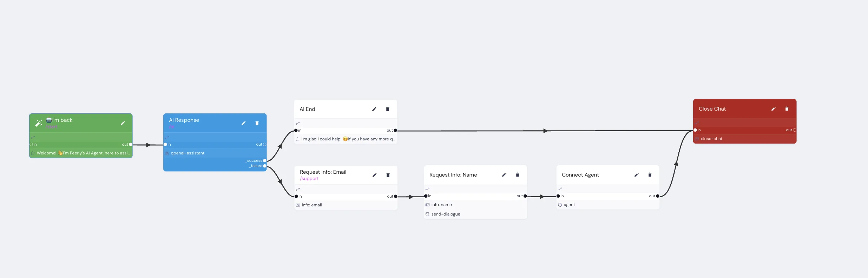Click the _success output port
The height and width of the screenshot is (278, 868).
pos(265,161)
